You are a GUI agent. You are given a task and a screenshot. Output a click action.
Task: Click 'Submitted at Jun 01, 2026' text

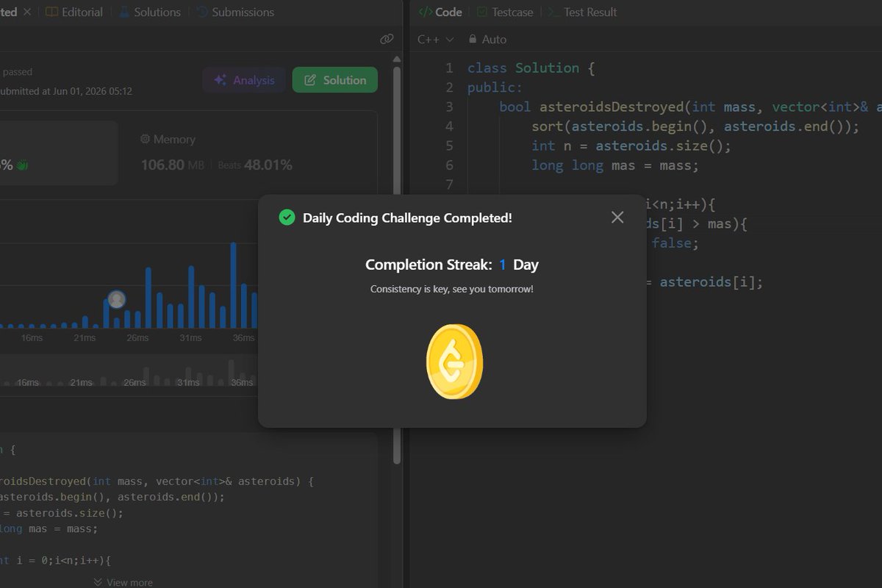point(66,91)
